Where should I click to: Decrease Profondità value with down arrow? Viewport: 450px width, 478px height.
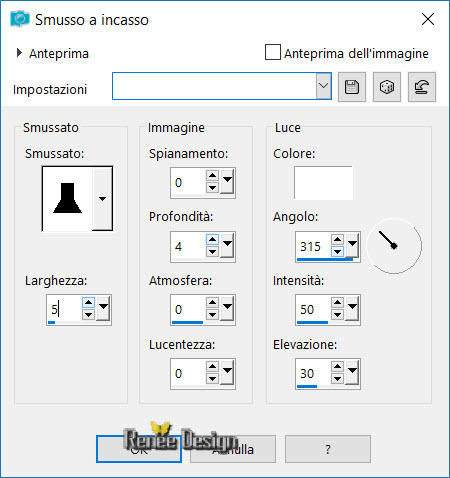pyautogui.click(x=212, y=251)
